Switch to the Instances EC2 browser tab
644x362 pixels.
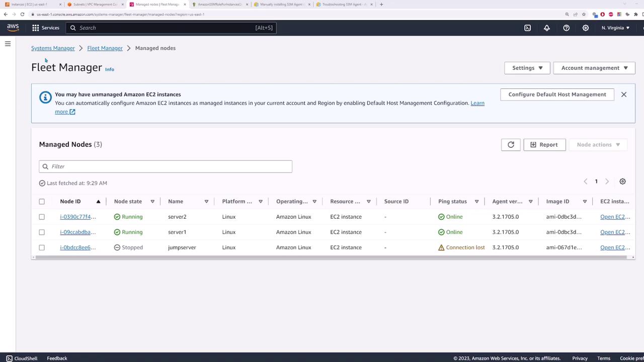point(32,5)
